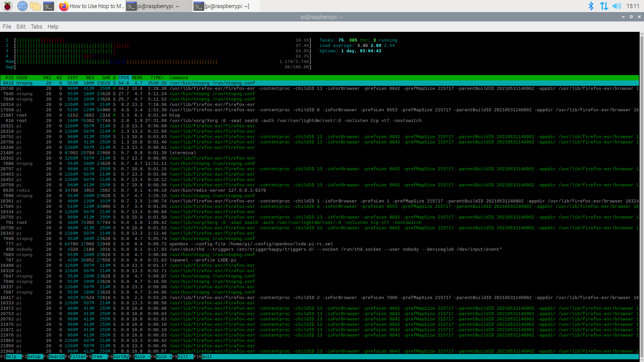Screen dimensions: 644x362
Task: Launch the web browser from the taskbar
Action: point(22,6)
